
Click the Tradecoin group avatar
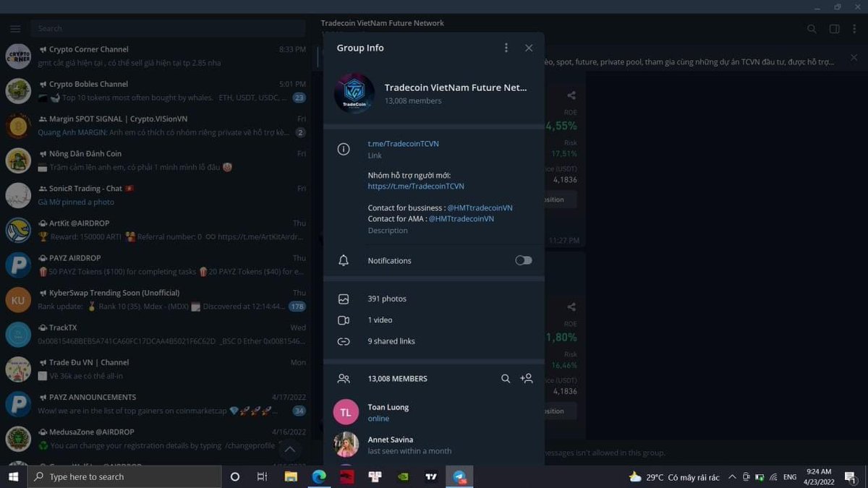pos(354,93)
